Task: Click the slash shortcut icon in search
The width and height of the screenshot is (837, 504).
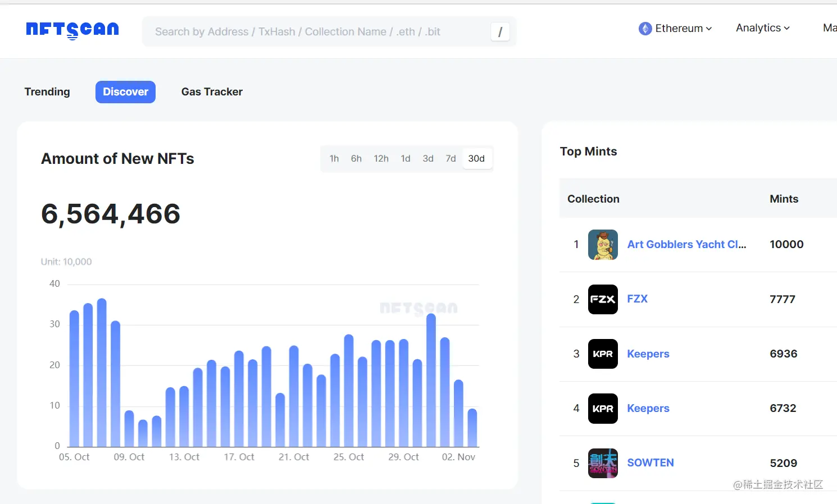Action: 500,32
